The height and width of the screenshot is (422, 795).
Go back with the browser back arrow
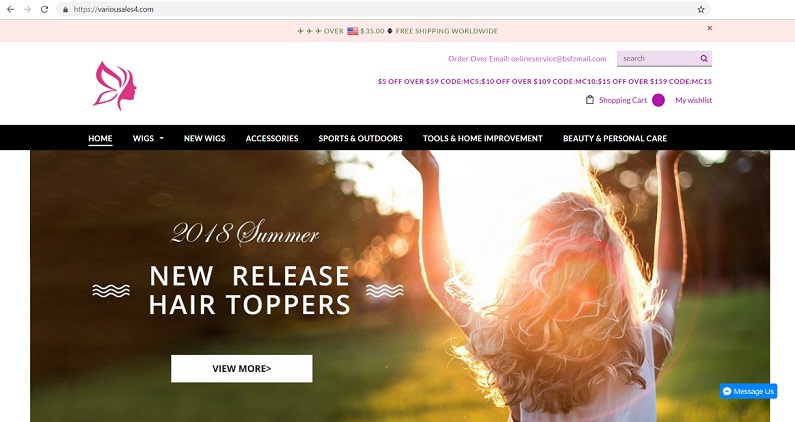click(x=11, y=9)
